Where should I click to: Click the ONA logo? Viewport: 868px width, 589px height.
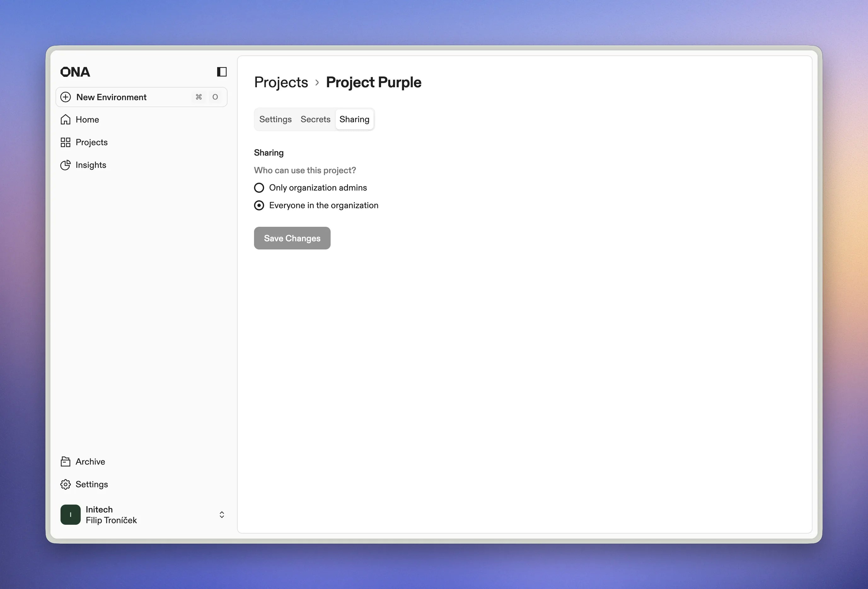75,72
